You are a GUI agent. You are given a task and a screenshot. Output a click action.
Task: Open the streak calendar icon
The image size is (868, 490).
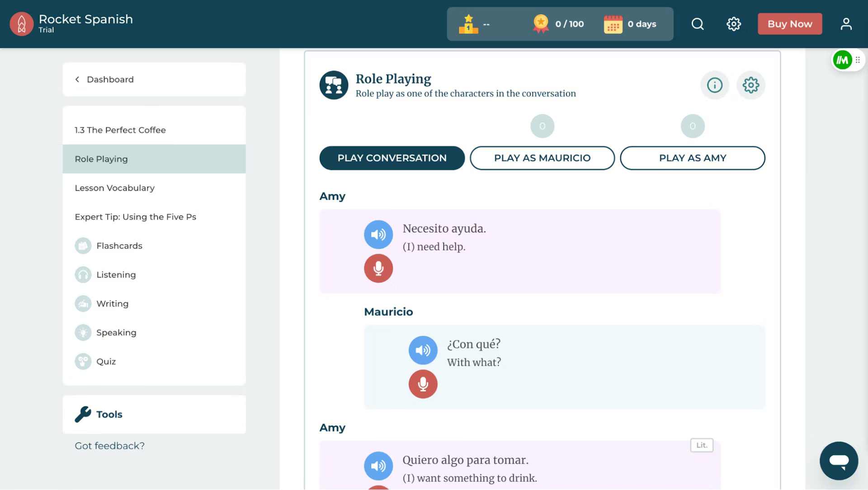[613, 24]
